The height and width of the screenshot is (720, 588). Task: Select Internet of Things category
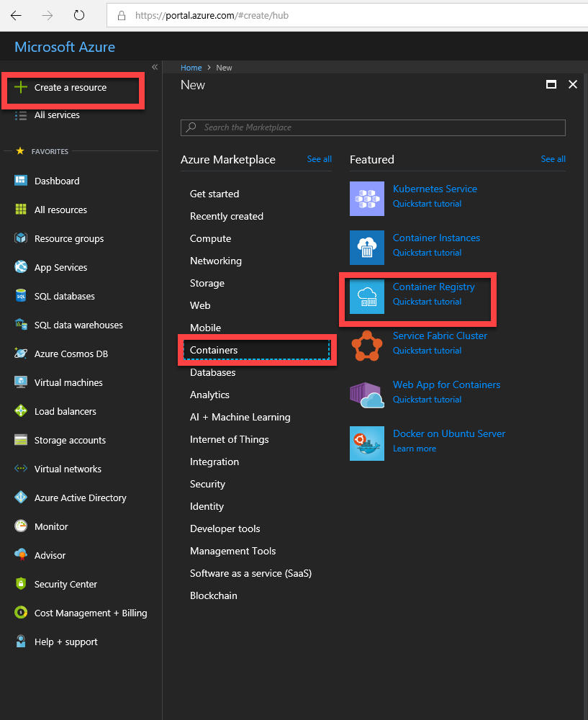(x=230, y=439)
